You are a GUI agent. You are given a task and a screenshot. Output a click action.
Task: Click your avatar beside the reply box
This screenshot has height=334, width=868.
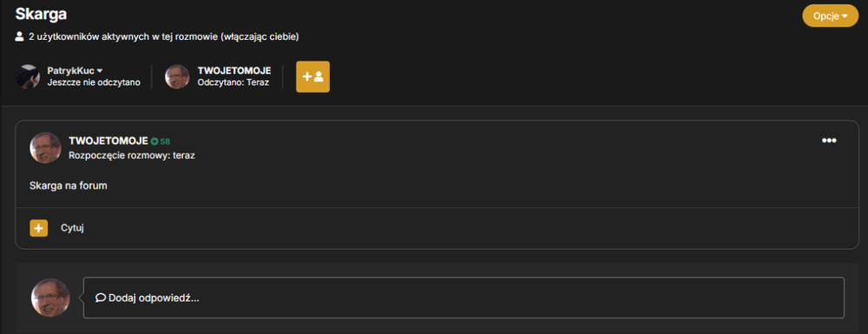click(x=50, y=298)
